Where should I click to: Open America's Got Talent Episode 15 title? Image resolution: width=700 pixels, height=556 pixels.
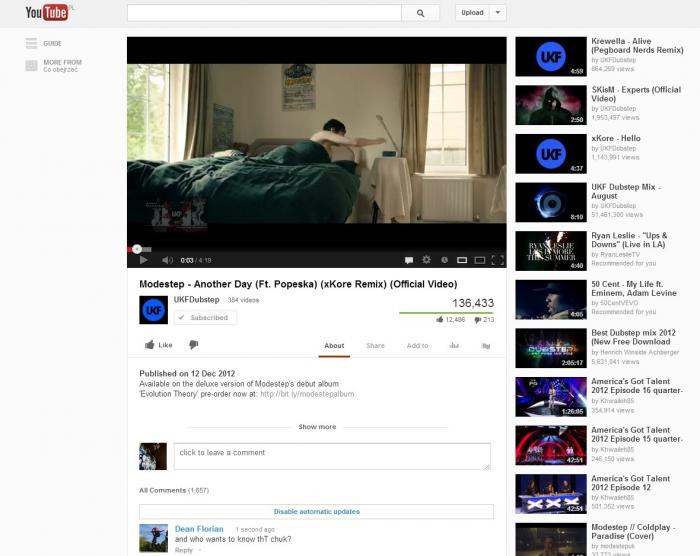pos(637,435)
